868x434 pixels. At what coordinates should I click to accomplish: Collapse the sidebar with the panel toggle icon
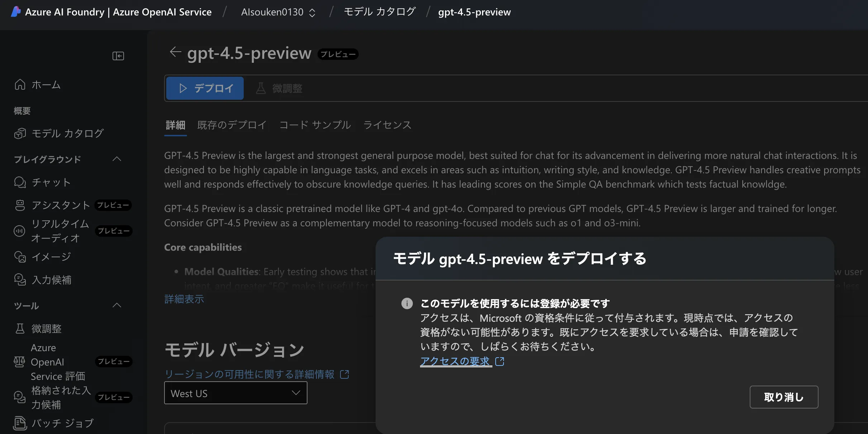point(118,56)
